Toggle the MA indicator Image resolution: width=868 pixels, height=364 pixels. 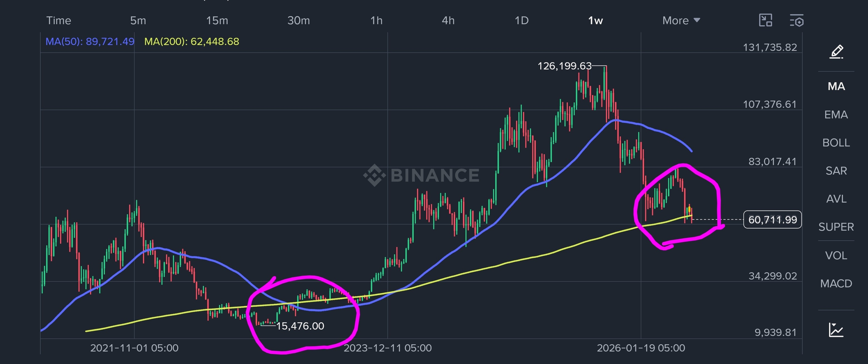click(836, 86)
